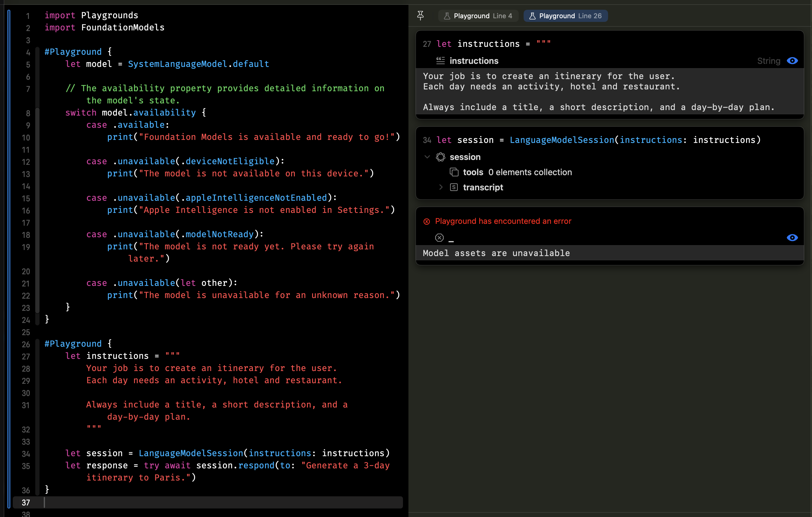This screenshot has width=812, height=517.
Task: Click the pin icon in canvas header
Action: [x=420, y=16]
